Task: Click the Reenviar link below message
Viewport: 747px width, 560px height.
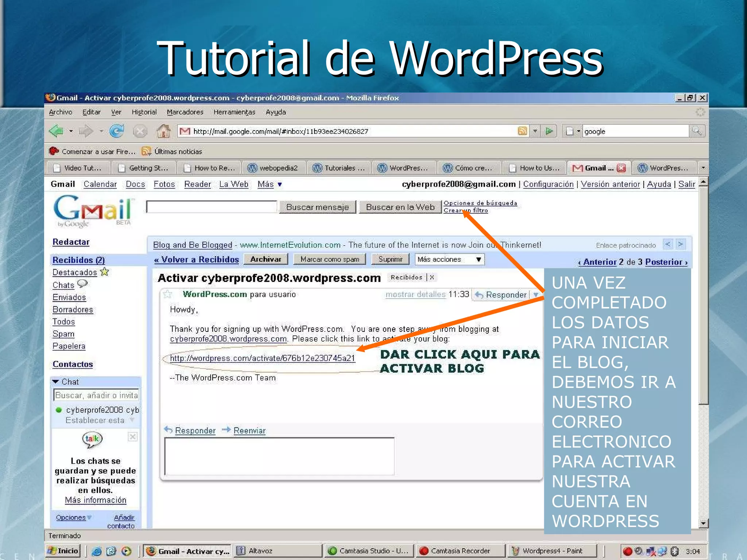Action: [x=249, y=431]
